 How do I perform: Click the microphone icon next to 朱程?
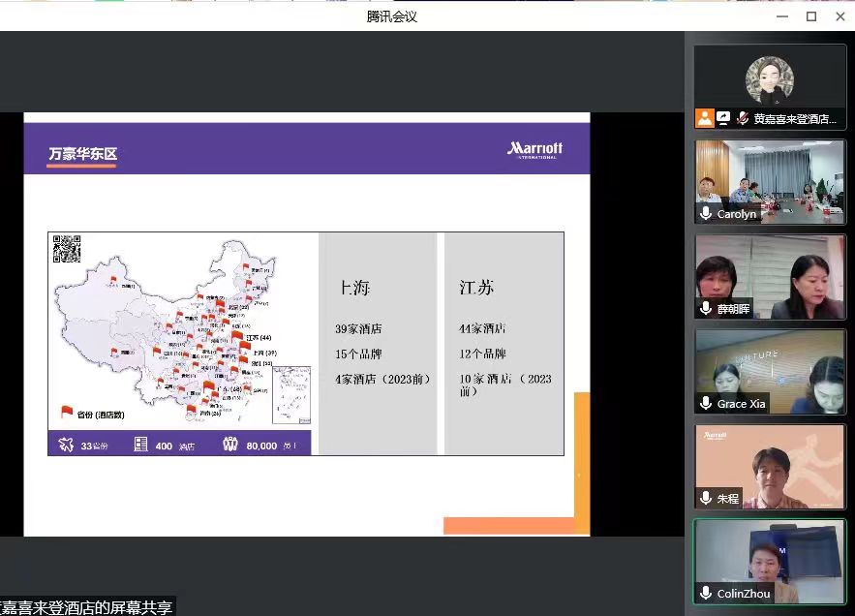pos(706,499)
